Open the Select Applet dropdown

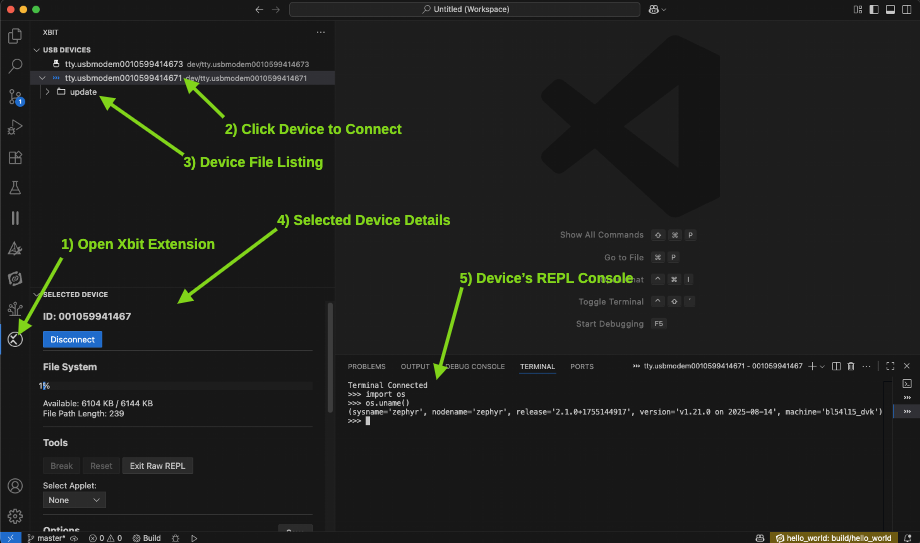pos(74,499)
